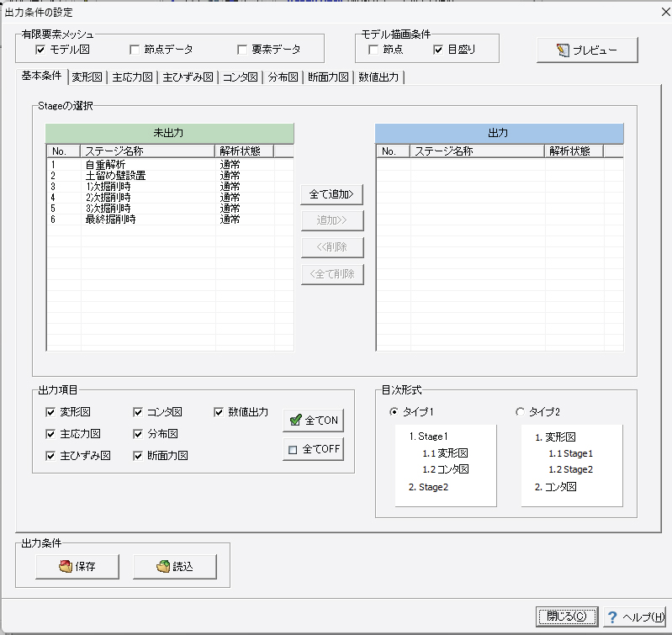The image size is (672, 635).
Task: Uncheck 主応力図 in output items
Action: coord(50,434)
